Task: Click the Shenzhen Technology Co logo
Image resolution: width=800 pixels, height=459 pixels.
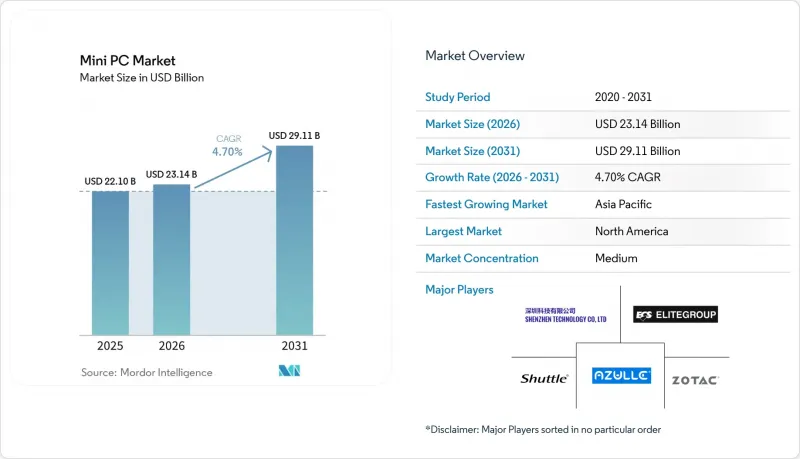Action: pyautogui.click(x=565, y=315)
